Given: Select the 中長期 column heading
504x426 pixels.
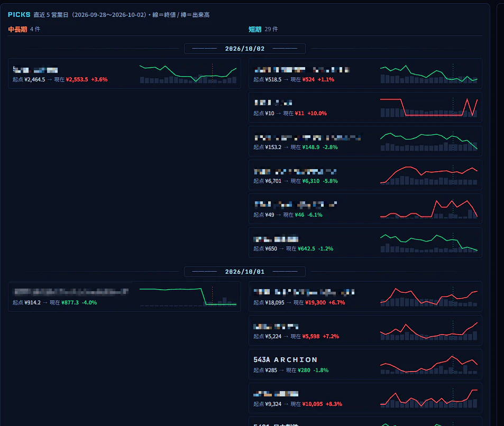Looking at the screenshot, I should 17,29.
